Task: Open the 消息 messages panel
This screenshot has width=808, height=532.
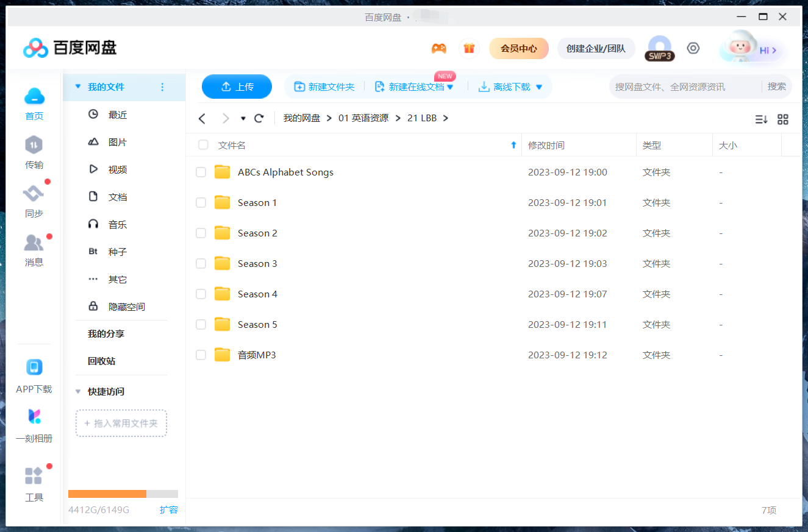Action: pyautogui.click(x=34, y=250)
